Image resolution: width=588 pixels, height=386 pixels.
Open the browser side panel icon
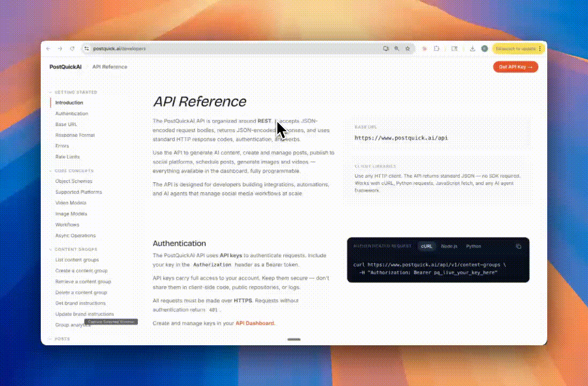454,49
